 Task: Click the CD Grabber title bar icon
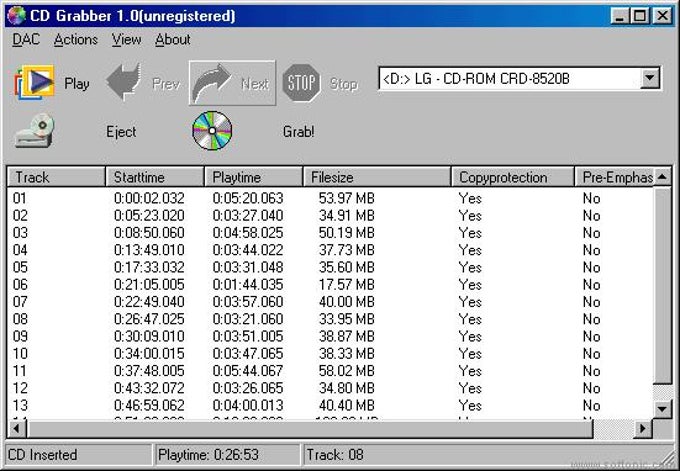point(16,16)
